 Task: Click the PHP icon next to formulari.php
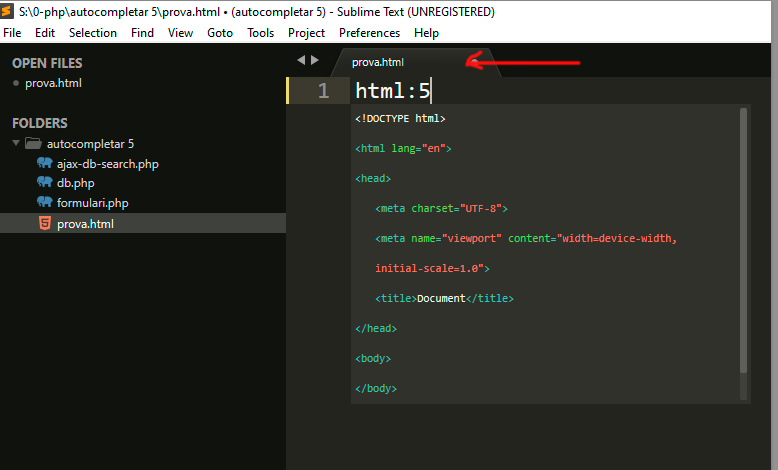coord(44,203)
